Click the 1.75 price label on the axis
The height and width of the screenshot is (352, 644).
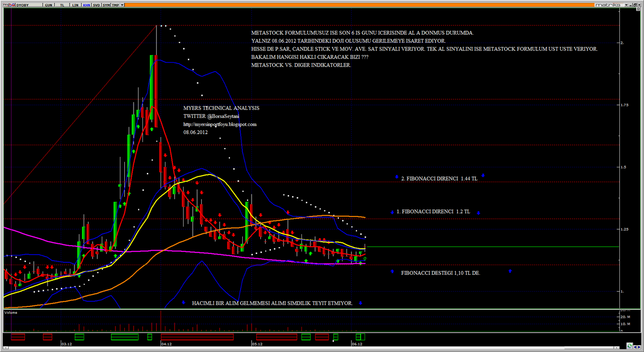tap(624, 105)
